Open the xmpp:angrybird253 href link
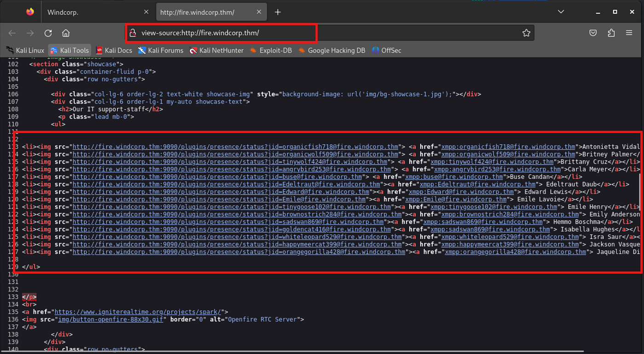This screenshot has height=354, width=644. tap(498, 170)
